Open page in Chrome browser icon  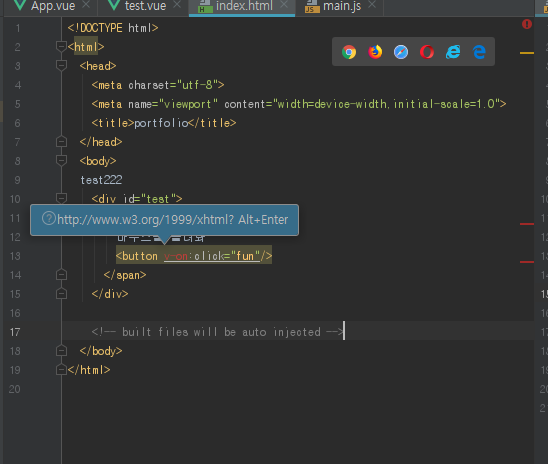349,52
